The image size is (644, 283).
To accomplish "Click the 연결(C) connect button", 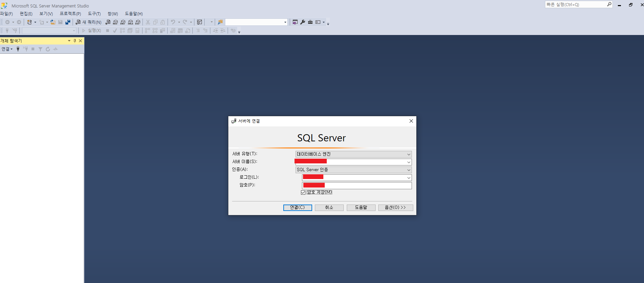I will click(298, 208).
